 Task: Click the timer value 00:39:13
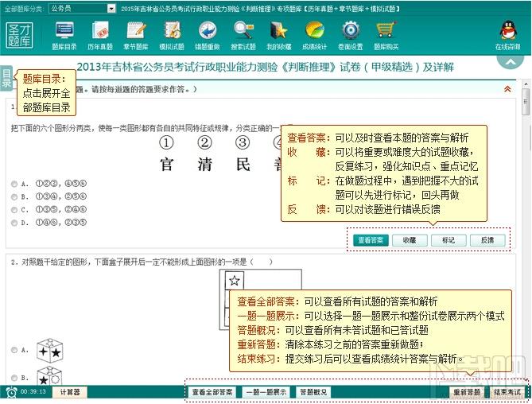click(x=33, y=391)
